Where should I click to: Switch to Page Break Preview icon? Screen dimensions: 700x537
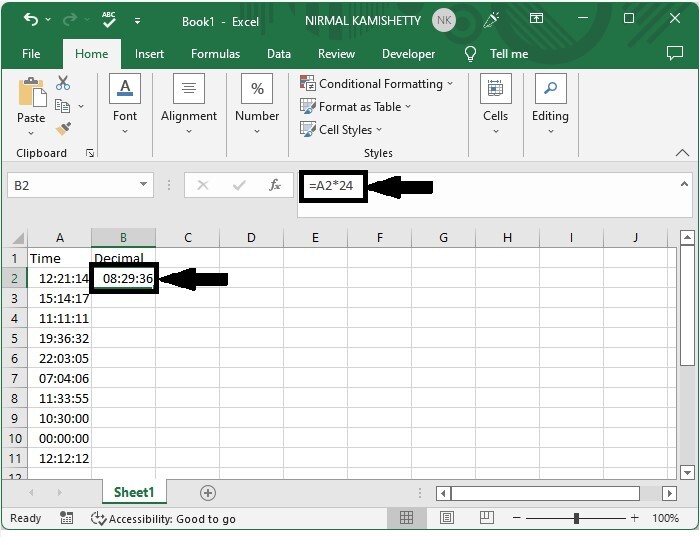486,518
